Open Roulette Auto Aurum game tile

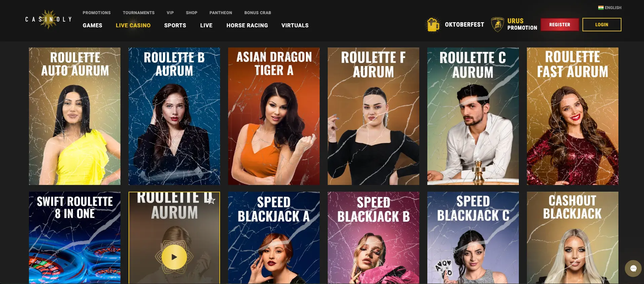75,116
